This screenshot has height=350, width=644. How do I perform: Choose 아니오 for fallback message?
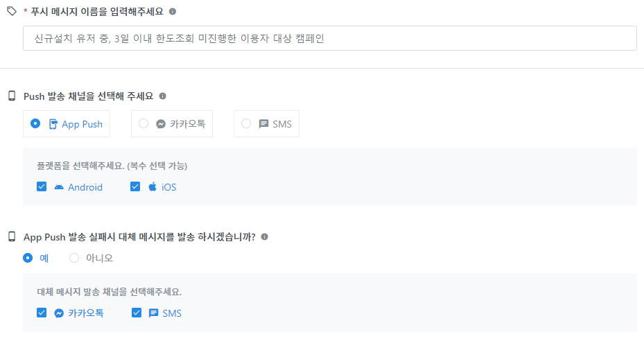pyautogui.click(x=74, y=258)
